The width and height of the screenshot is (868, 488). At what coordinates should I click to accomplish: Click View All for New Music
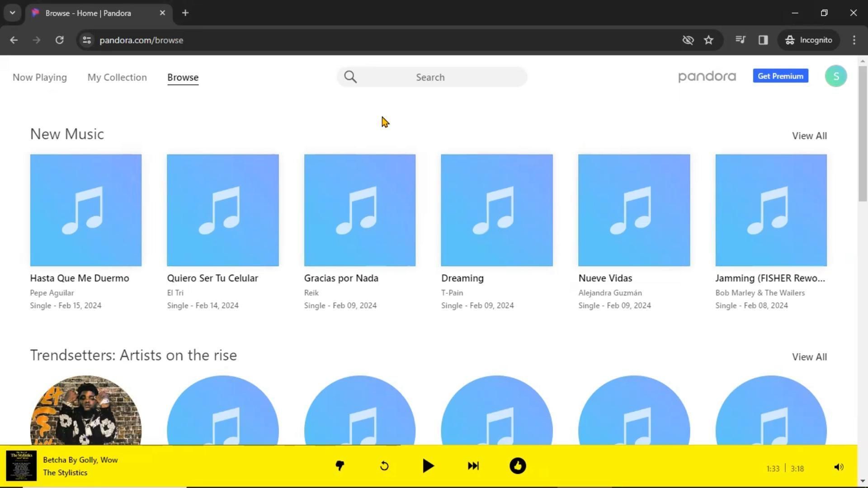[x=809, y=136]
